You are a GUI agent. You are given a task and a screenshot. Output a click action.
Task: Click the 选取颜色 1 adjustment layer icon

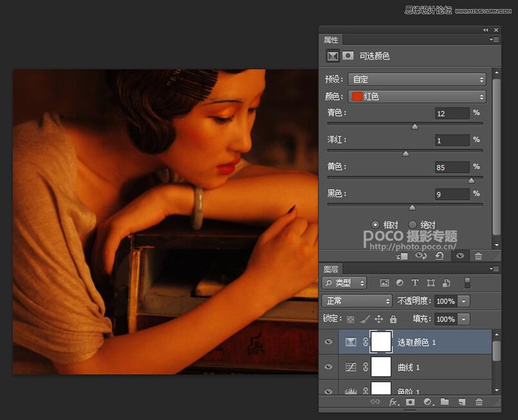(x=350, y=342)
